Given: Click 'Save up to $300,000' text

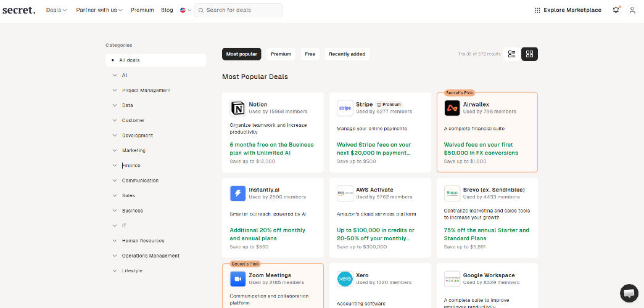Looking at the screenshot, I should click(362, 247).
